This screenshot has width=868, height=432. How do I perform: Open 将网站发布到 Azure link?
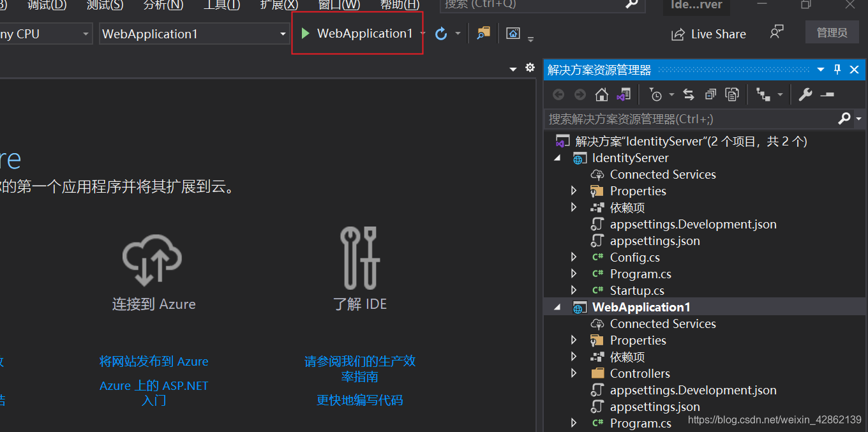tap(154, 361)
